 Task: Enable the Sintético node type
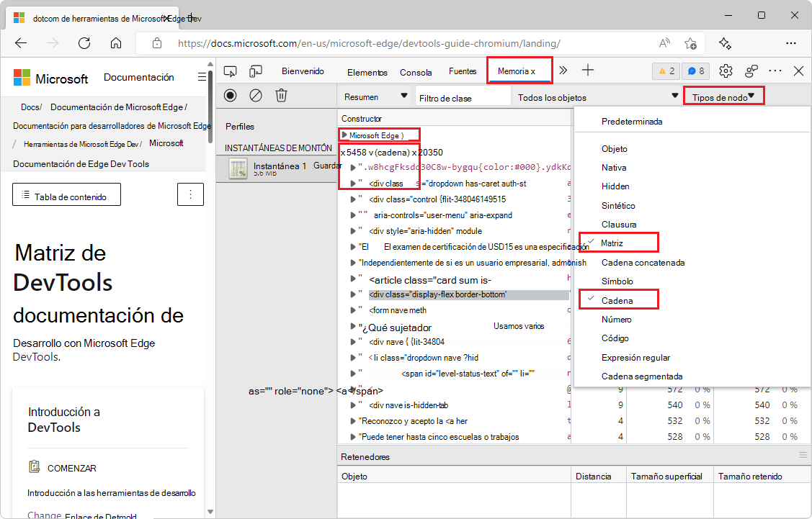617,205
